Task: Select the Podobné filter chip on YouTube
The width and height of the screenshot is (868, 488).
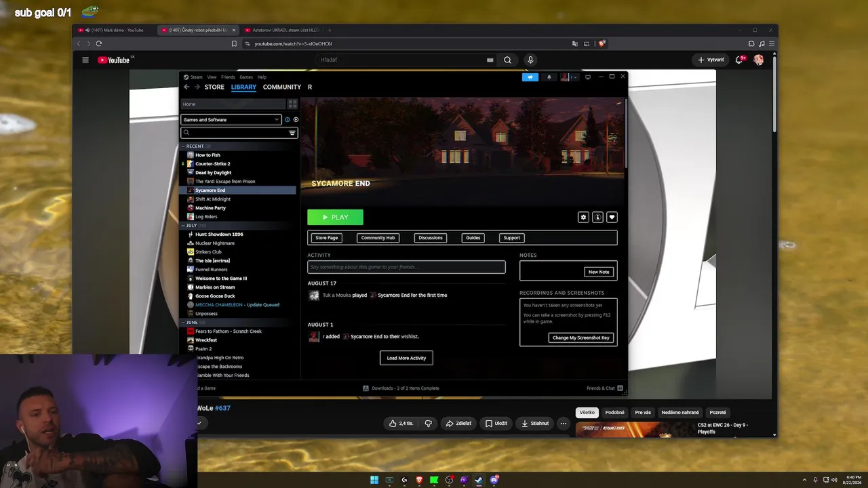Action: point(615,412)
